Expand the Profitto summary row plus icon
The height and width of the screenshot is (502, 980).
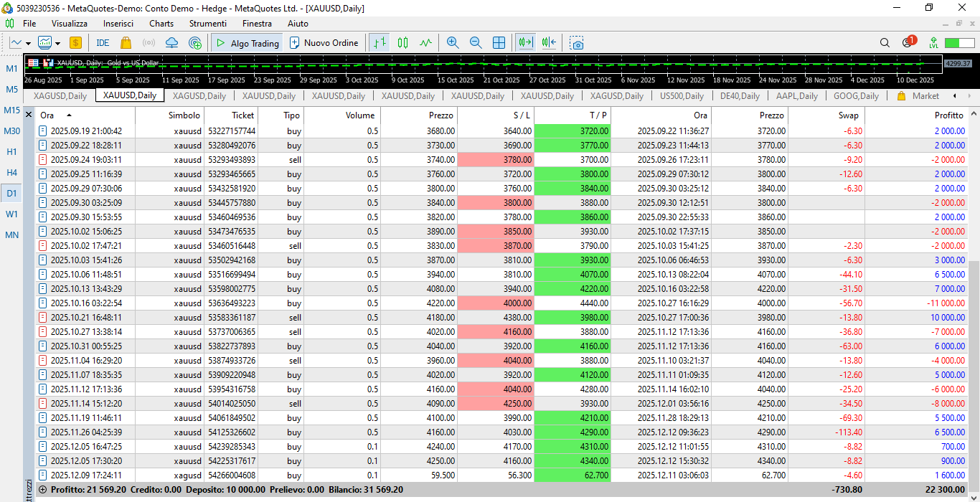42,489
